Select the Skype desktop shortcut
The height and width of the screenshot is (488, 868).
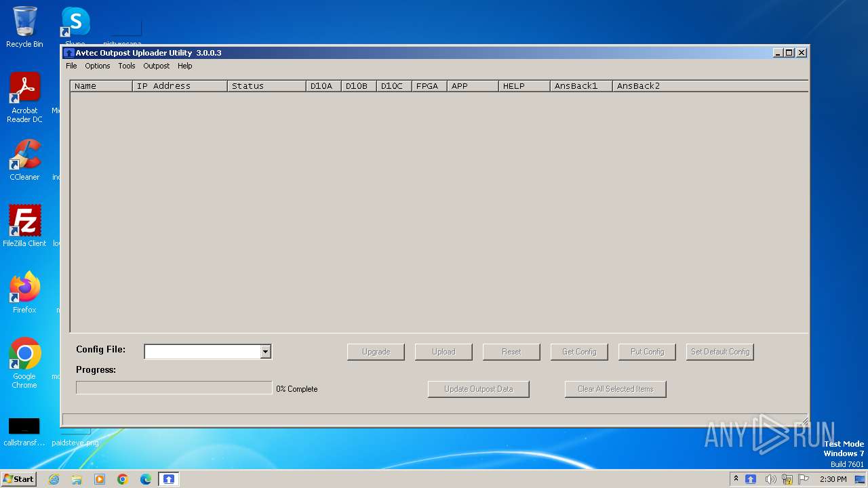pyautogui.click(x=75, y=26)
